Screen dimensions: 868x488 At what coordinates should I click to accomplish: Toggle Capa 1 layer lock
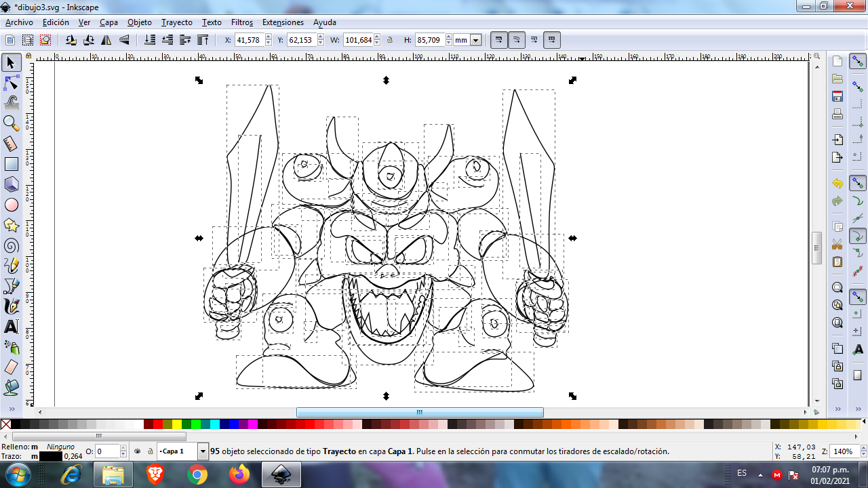[x=150, y=451]
